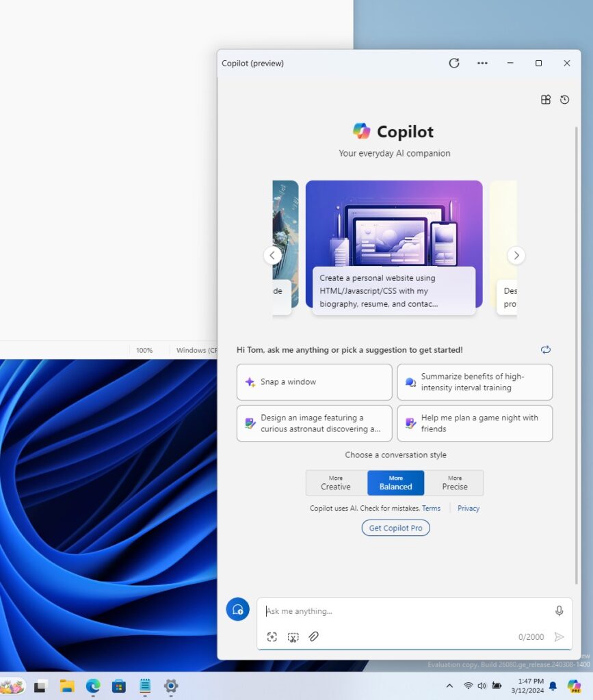View chat history icon

click(564, 99)
